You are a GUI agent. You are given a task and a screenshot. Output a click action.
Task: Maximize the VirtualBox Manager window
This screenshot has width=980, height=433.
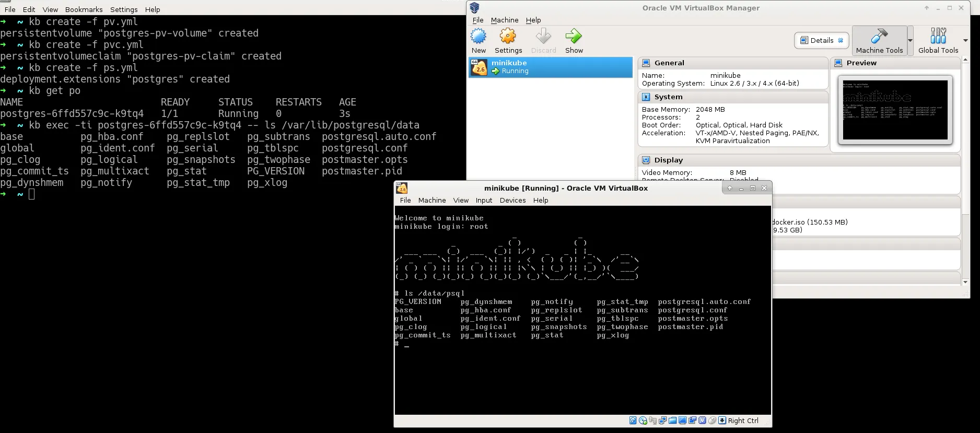click(x=950, y=8)
